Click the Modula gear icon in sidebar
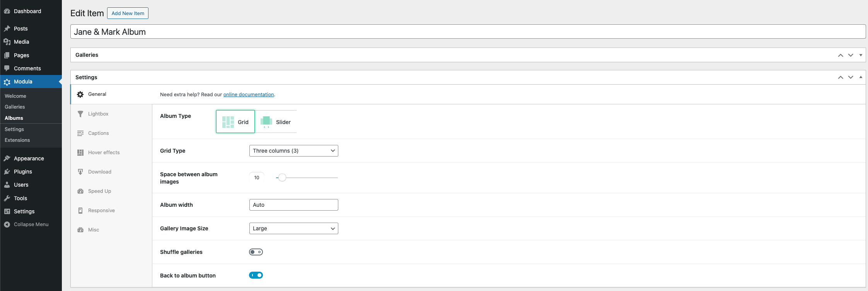868x291 pixels. coord(7,82)
